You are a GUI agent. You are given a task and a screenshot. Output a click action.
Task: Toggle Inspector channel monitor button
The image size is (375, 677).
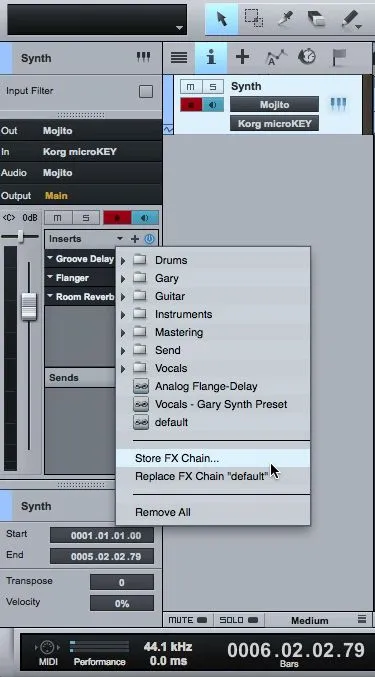(x=145, y=218)
